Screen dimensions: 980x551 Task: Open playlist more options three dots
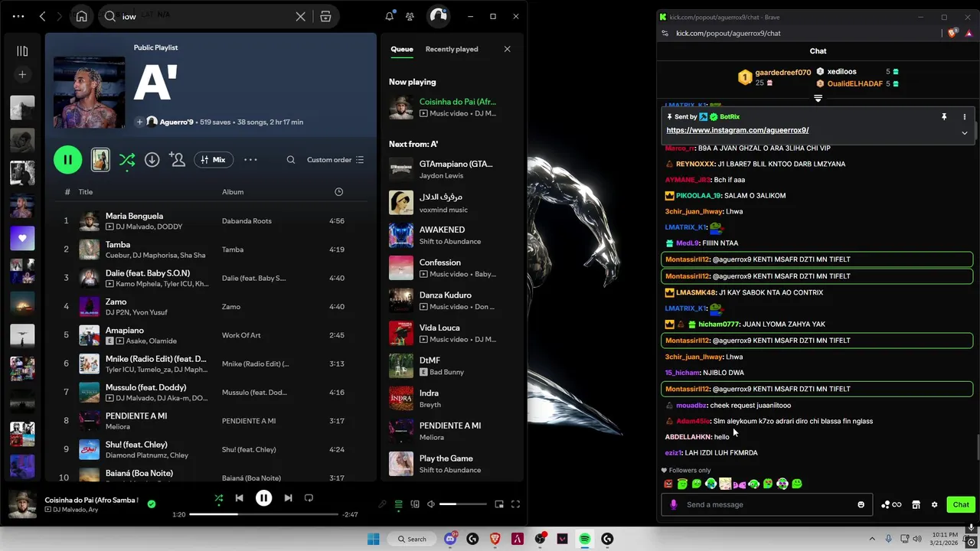pos(250,160)
